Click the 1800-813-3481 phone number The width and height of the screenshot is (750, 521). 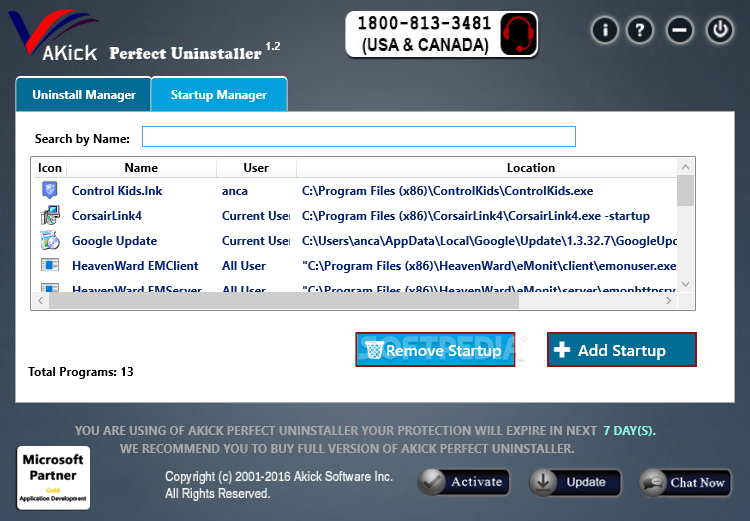pos(425,23)
